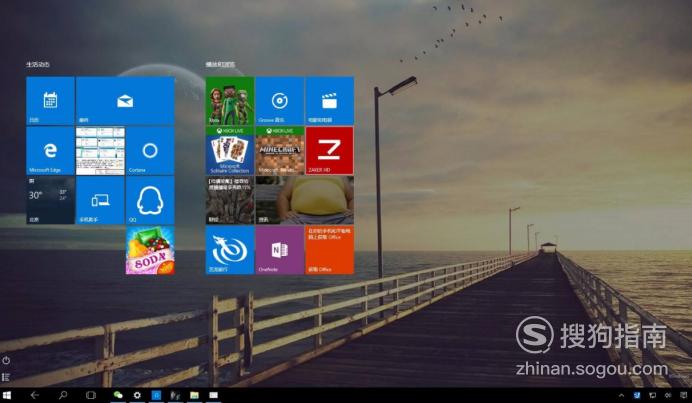Screen dimensions: 692x403
Task: Click the taskbar Back arrow
Action: (x=34, y=395)
